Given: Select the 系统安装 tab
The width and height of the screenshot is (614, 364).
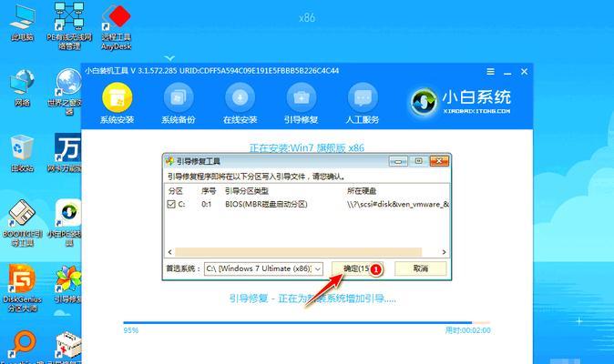Looking at the screenshot, I should 118,103.
